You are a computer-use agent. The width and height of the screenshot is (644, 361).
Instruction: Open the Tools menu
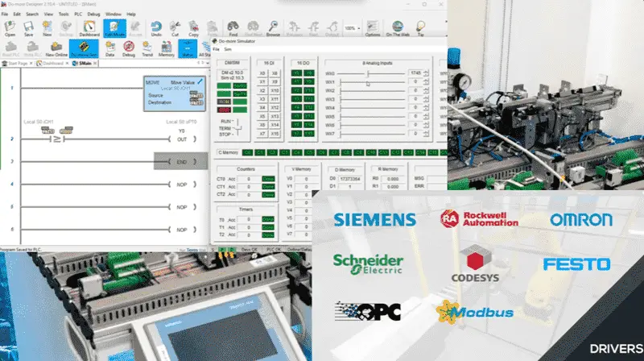click(x=64, y=14)
